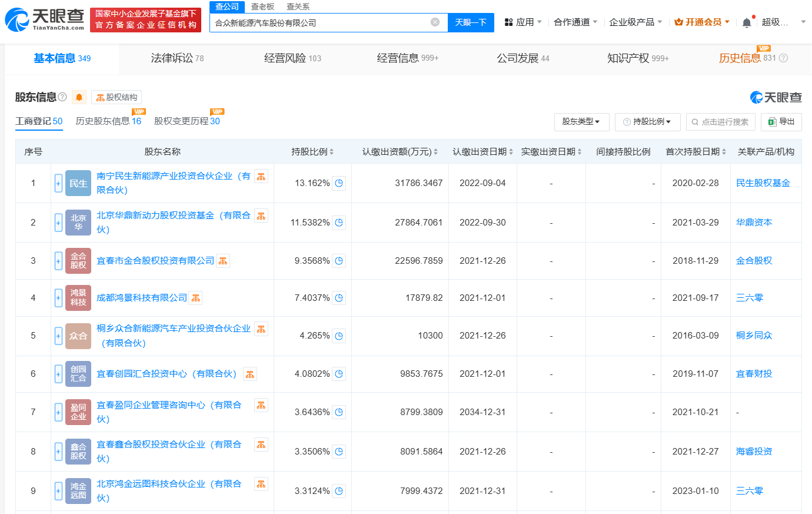Switch to 历史信息 VIP tab
Screen dimensions: 812x514
tap(747, 58)
